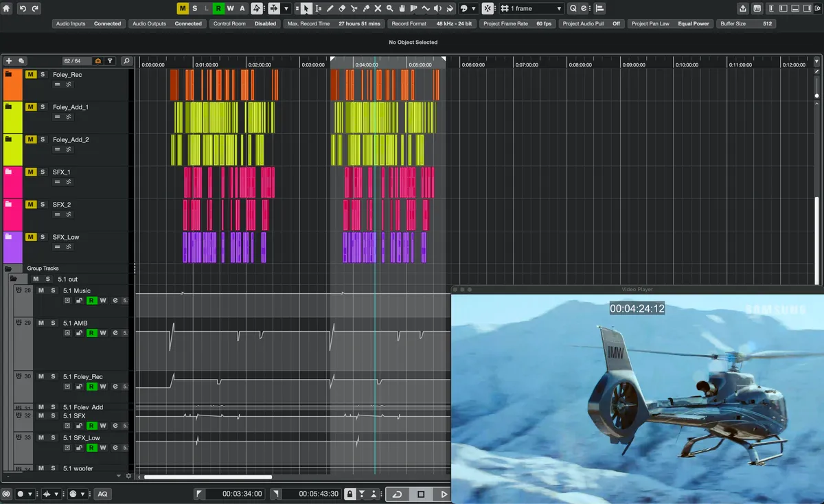Click the Stop transport button
The image size is (824, 504).
coord(421,494)
